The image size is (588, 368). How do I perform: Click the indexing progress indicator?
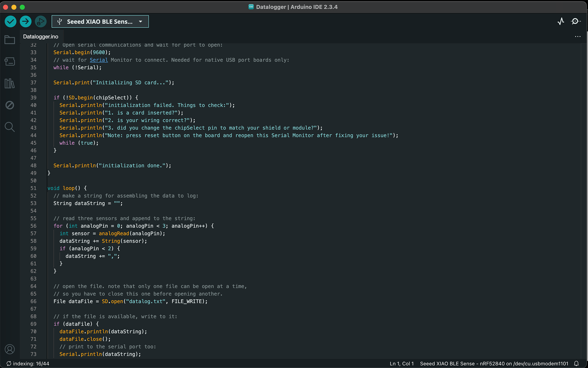pos(28,364)
